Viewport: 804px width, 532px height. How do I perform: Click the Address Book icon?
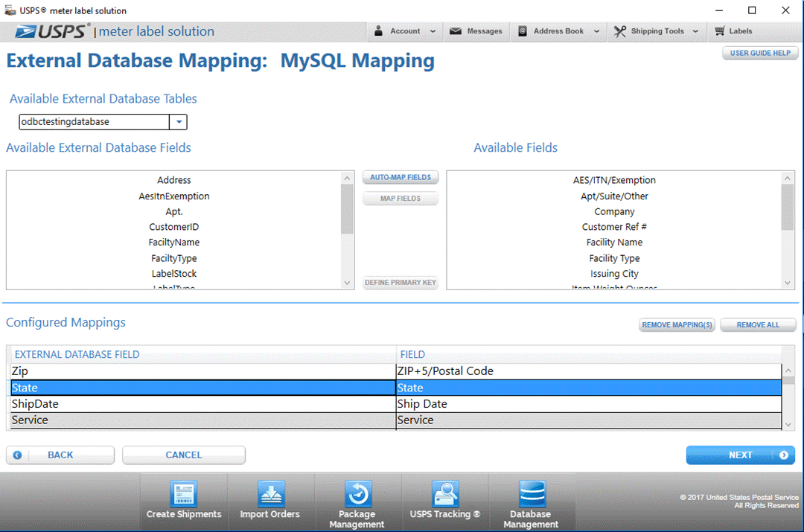[523, 31]
